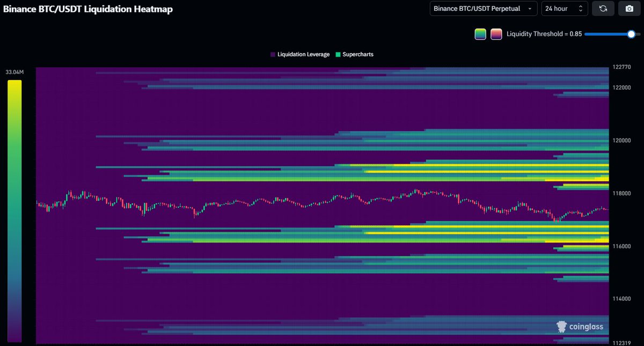
Task: Refresh the heatmap with the reload icon
Action: (x=603, y=9)
